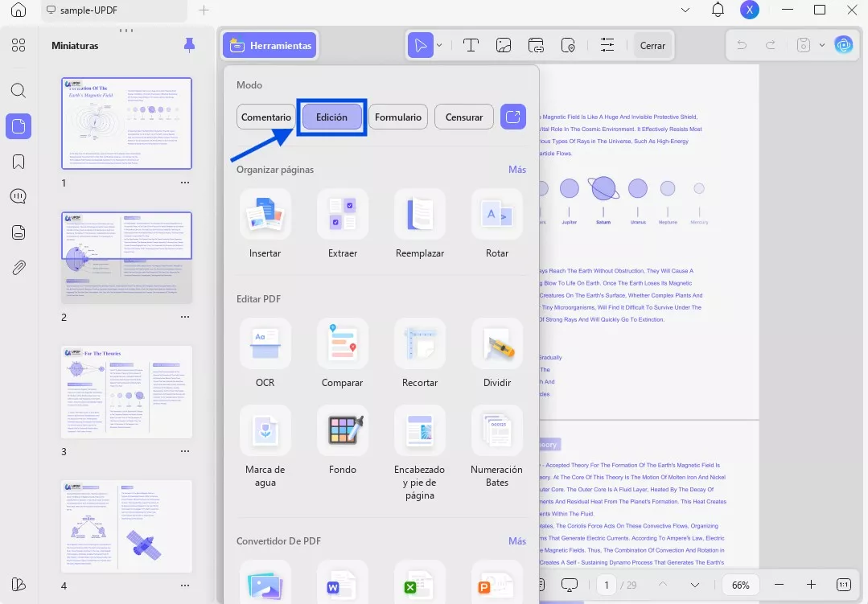The width and height of the screenshot is (868, 604).
Task: Select the cursor selection tool
Action: [x=420, y=45]
